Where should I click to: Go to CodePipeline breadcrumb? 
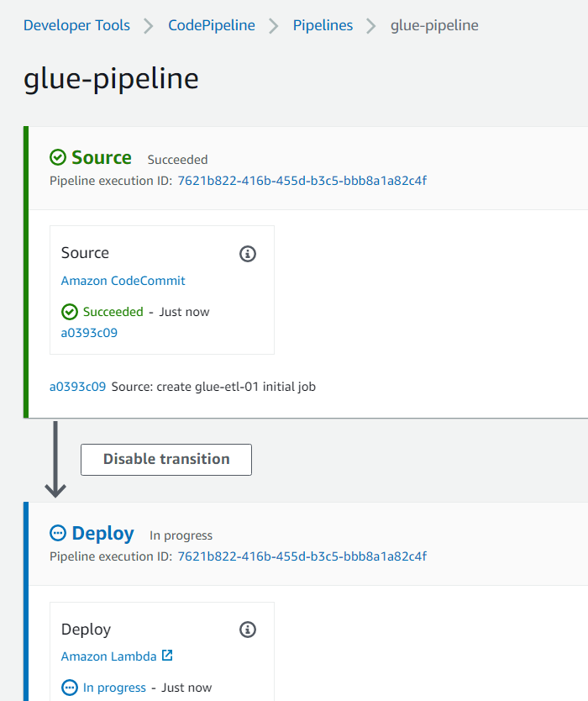(x=212, y=25)
